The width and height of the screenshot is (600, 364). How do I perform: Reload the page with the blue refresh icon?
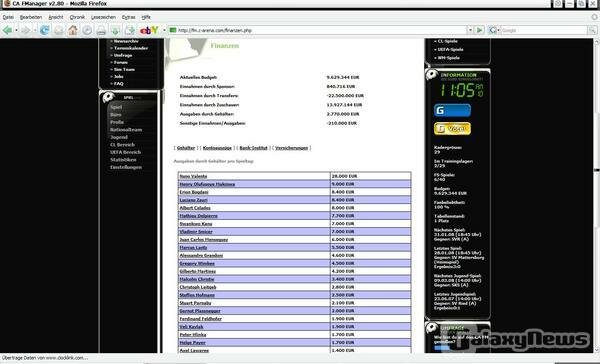[44, 30]
